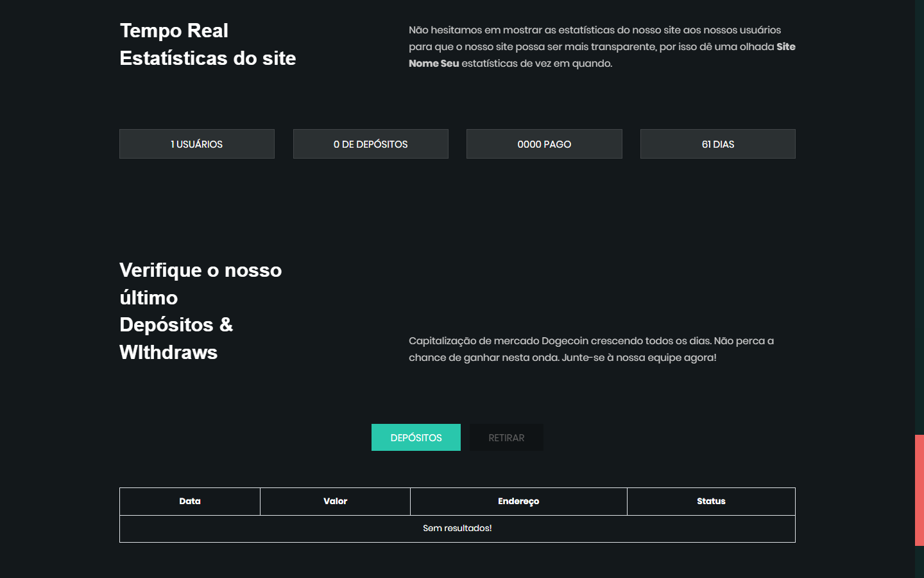This screenshot has height=578, width=924.
Task: Click the 'Estatísticas do site' heading line
Action: [x=208, y=58]
